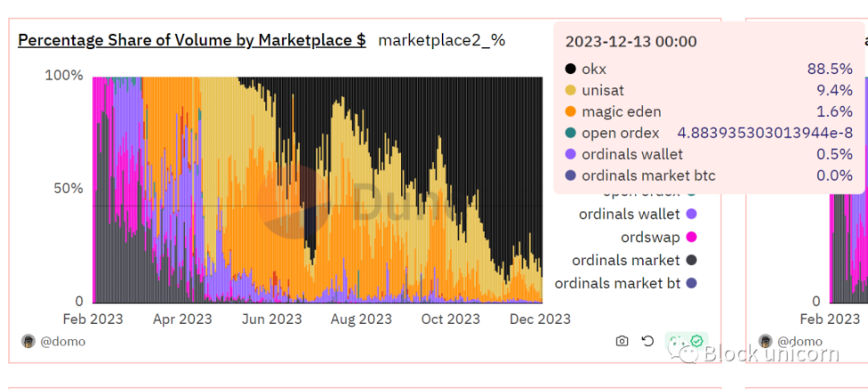868x389 pixels.
Task: Open the Percentage Share of Volume chart title
Action: tap(192, 40)
